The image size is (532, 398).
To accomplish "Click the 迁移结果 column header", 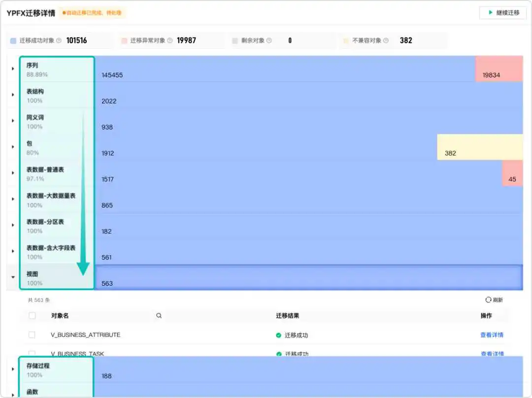I will pyautogui.click(x=287, y=316).
